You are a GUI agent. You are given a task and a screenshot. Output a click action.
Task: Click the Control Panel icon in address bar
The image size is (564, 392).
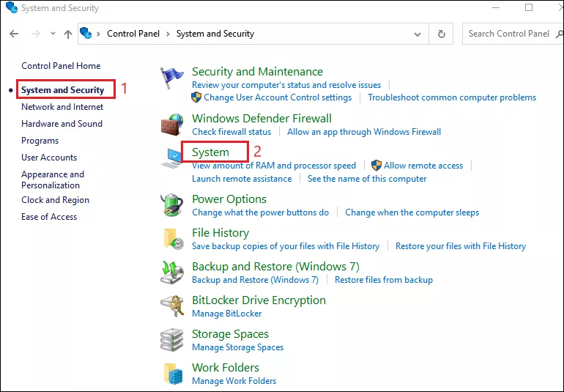click(86, 33)
